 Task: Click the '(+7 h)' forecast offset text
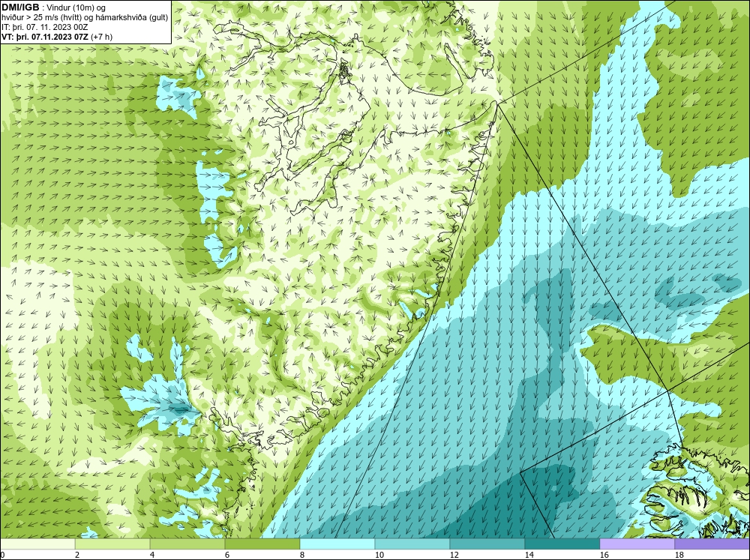click(101, 37)
